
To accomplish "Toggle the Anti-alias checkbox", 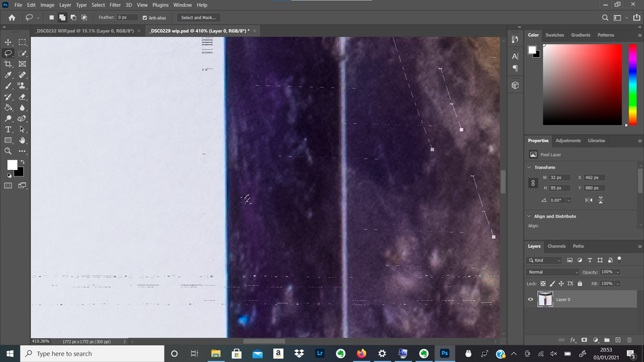I will tap(144, 17).
